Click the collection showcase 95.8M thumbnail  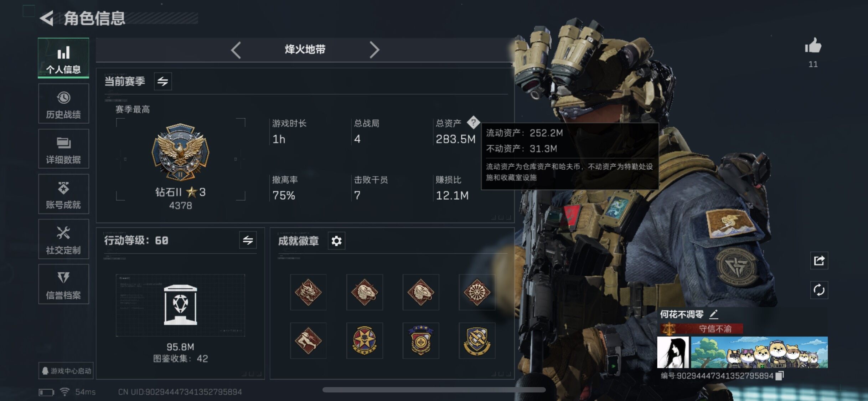click(x=180, y=305)
